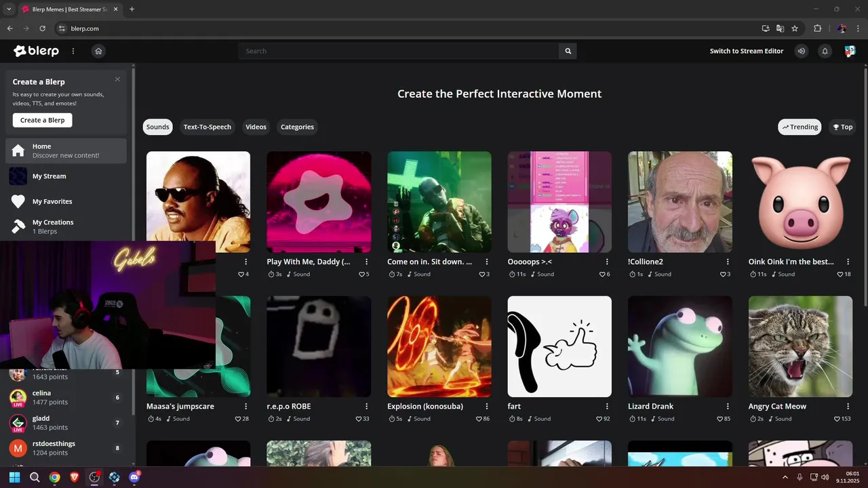
Task: Open options for Play With Me, Daddy
Action: click(x=366, y=262)
